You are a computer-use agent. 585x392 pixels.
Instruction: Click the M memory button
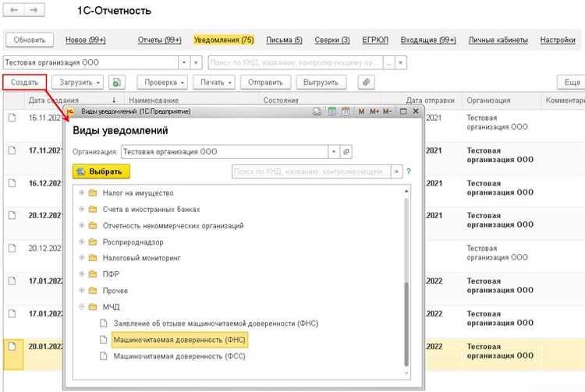[x=361, y=111]
